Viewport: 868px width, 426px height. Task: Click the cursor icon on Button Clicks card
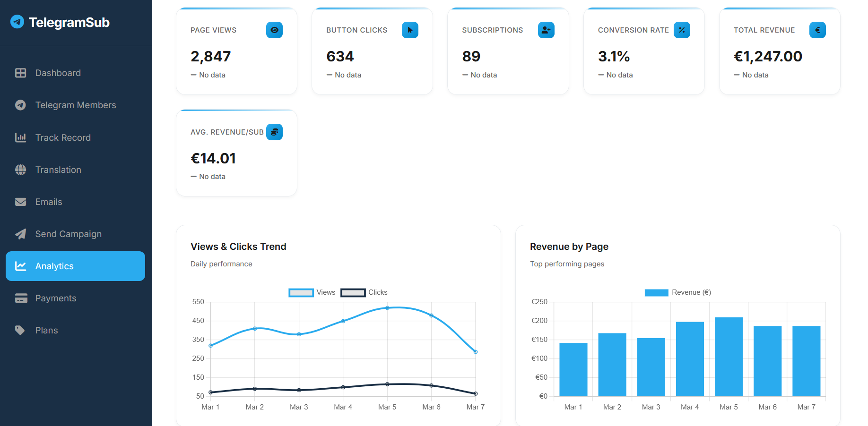pos(410,30)
